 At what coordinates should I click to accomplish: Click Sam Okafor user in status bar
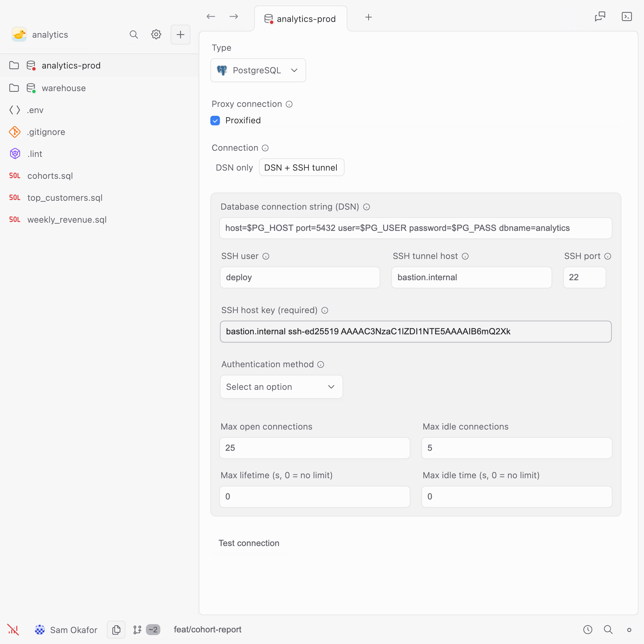tap(66, 630)
